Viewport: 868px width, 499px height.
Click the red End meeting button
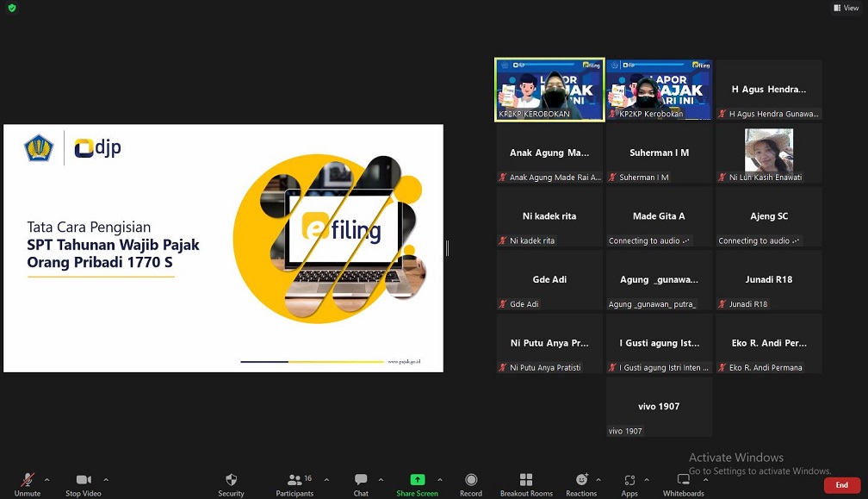point(842,485)
